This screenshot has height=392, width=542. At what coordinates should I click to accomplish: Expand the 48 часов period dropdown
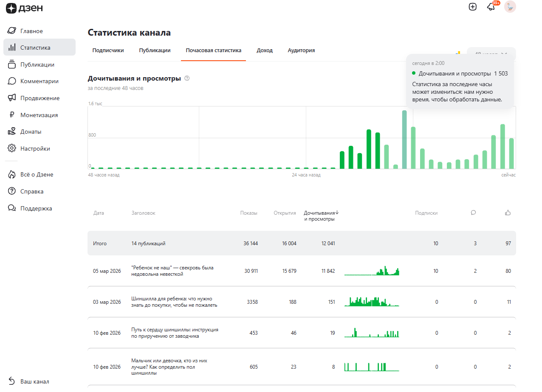[x=491, y=54]
